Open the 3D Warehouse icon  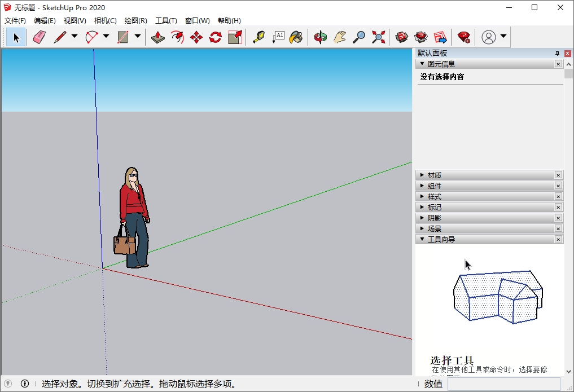point(401,37)
